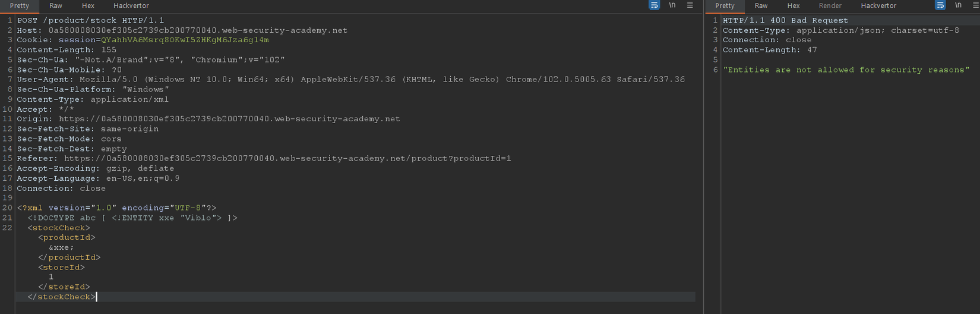Open the request Hex tab

click(x=88, y=6)
